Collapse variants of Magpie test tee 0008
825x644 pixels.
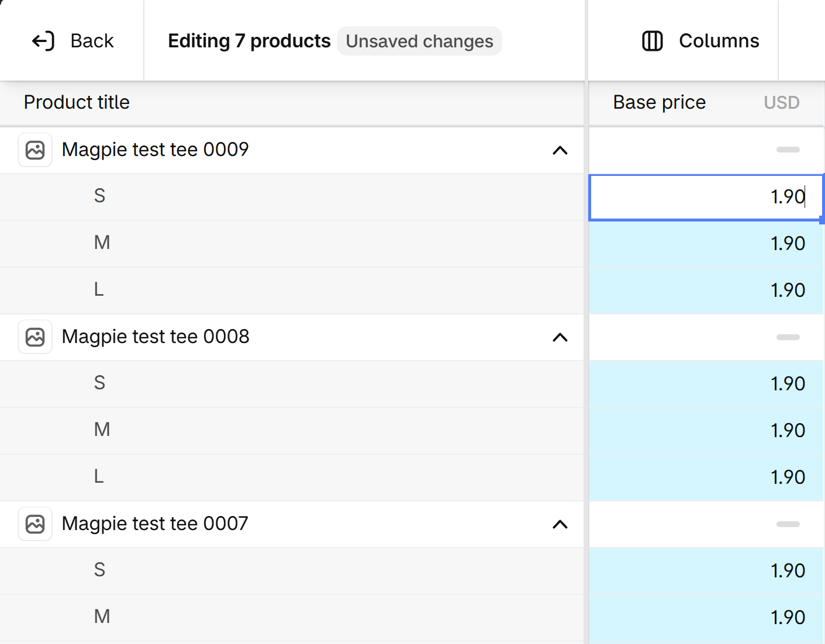click(x=560, y=337)
